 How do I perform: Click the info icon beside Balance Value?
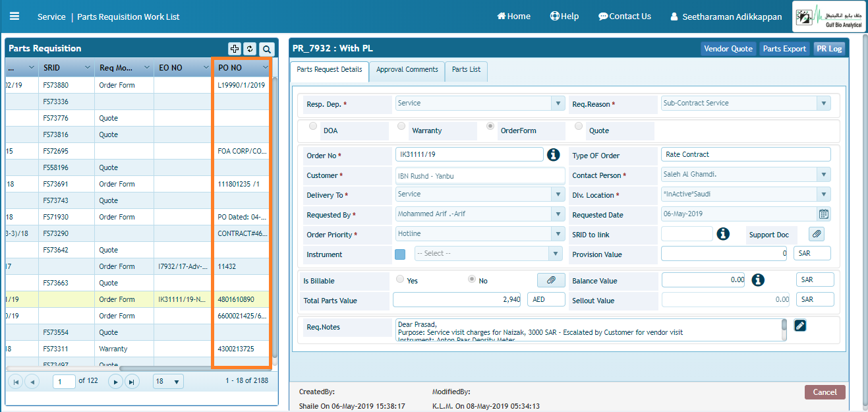tap(758, 280)
